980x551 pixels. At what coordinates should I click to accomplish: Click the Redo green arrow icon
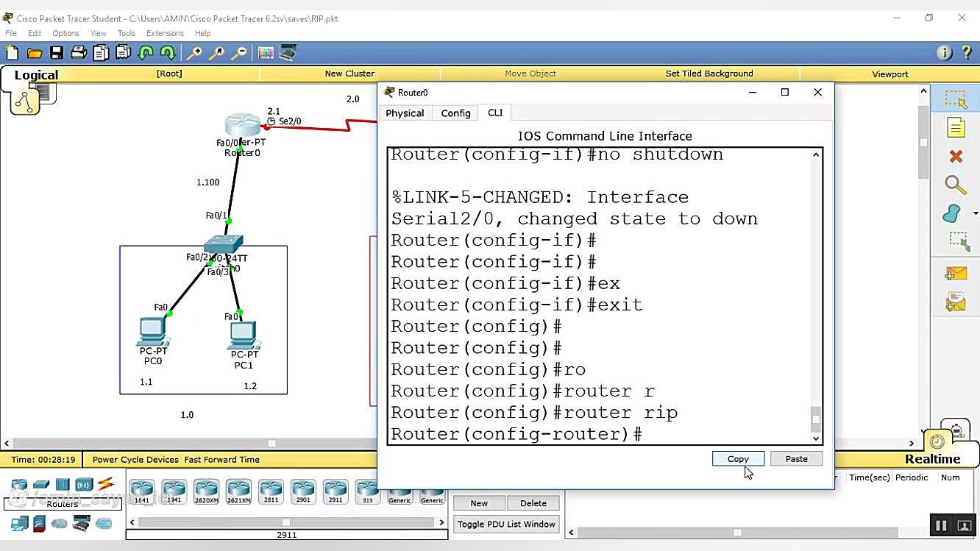pyautogui.click(x=168, y=52)
